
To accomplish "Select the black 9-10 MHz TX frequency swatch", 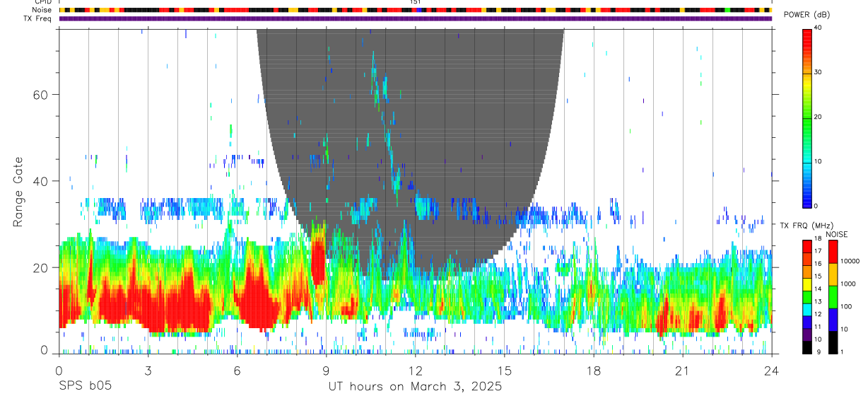I will [x=807, y=347].
